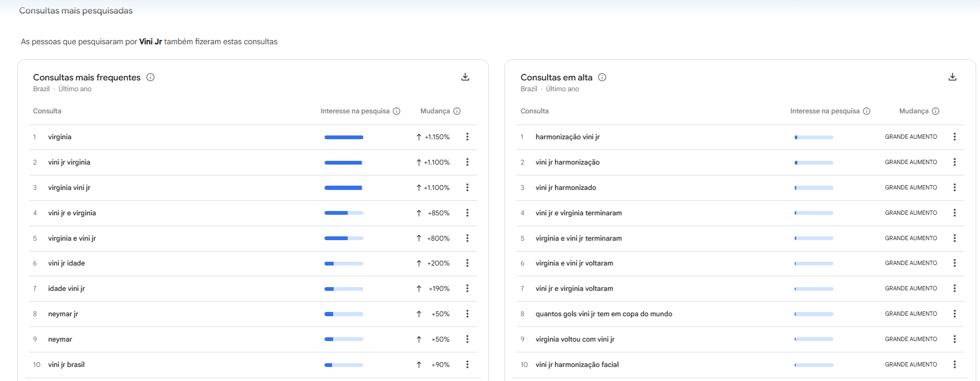The height and width of the screenshot is (381, 980).
Task: Open the vini jr brasil query
Action: tap(66, 365)
